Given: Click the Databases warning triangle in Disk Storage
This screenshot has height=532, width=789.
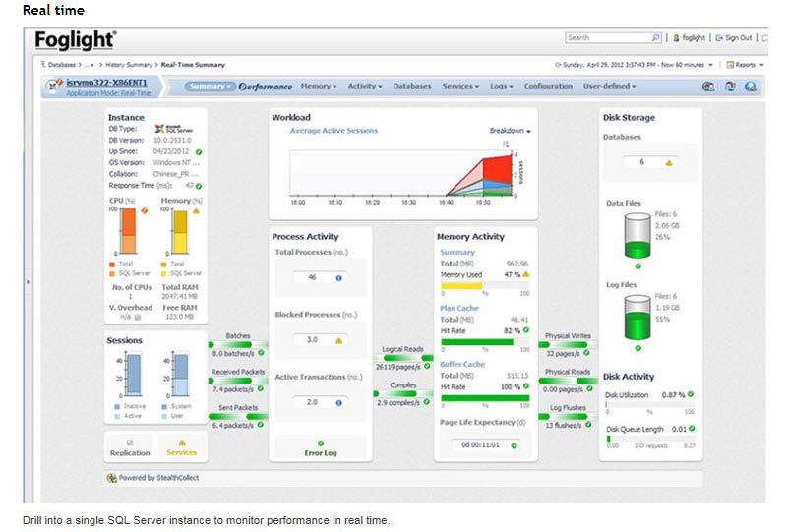Looking at the screenshot, I should (669, 163).
